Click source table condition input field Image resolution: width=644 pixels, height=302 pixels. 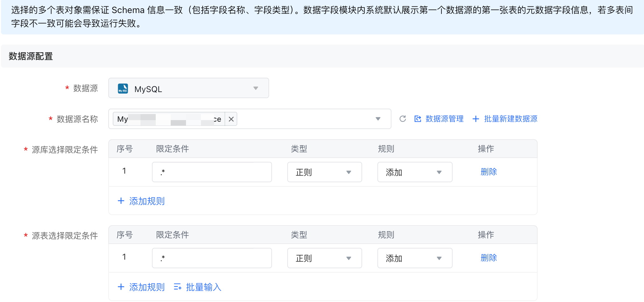(212, 258)
